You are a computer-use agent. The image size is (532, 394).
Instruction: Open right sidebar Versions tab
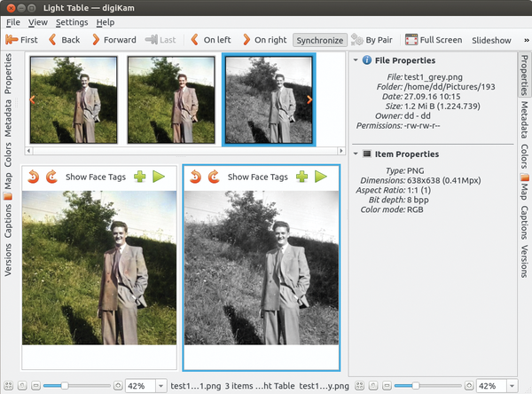(x=525, y=261)
